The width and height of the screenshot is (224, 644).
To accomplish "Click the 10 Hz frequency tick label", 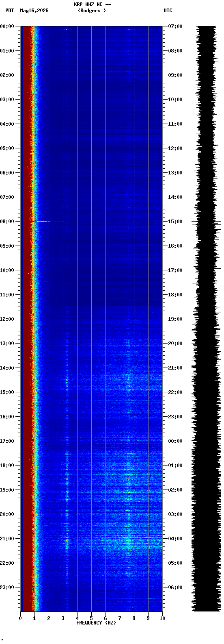I will point(162,618).
